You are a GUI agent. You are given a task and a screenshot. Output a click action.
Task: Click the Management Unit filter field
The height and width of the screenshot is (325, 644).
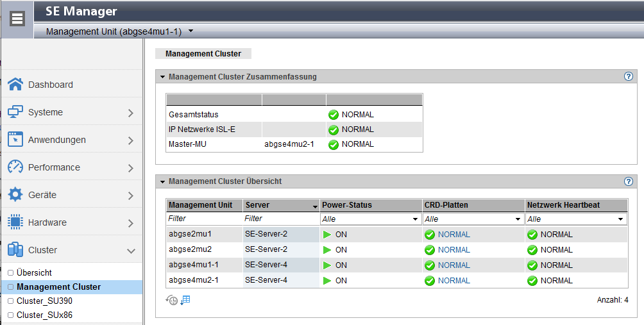coord(204,219)
